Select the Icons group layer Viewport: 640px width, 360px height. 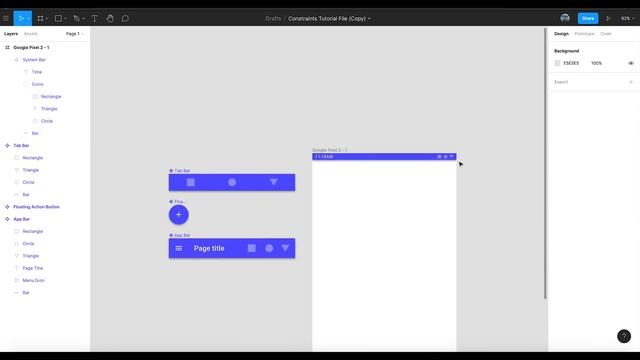[x=37, y=84]
